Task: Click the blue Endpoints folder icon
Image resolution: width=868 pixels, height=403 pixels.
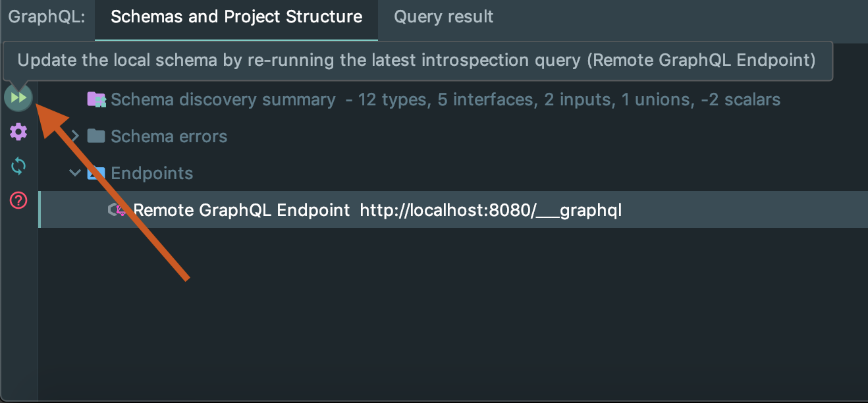Action: [x=96, y=173]
